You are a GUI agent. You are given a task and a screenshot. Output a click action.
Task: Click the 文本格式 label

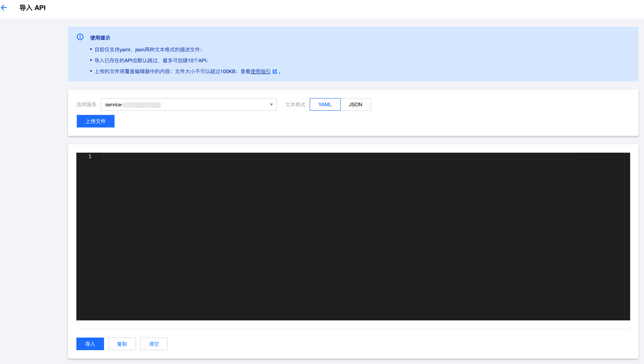pos(295,104)
